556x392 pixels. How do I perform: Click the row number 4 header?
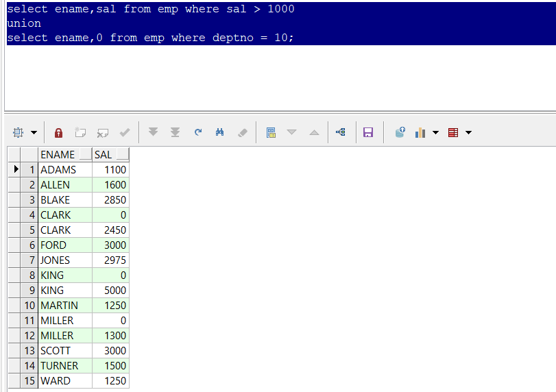29,215
